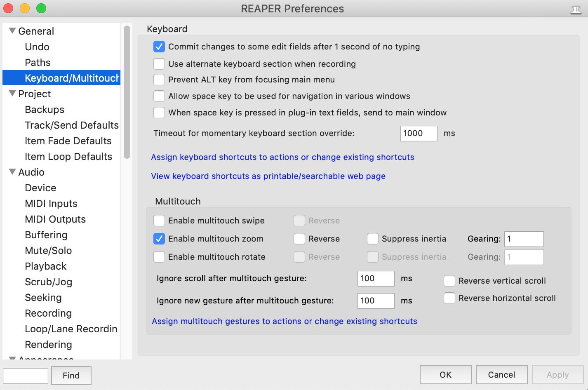Collapse the Project tree section

coord(12,94)
